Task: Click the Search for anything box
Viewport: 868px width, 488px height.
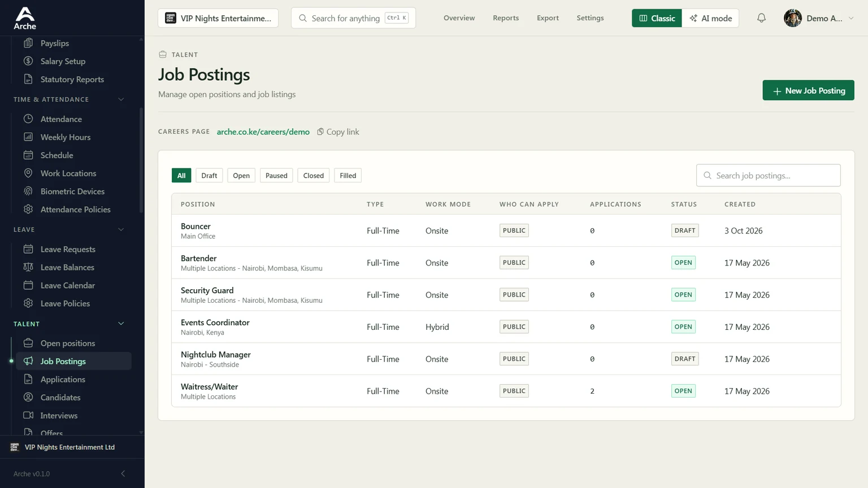Action: [353, 18]
